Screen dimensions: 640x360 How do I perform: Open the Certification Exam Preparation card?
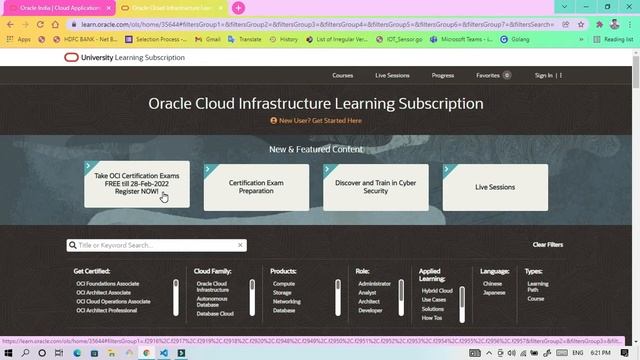(x=256, y=187)
